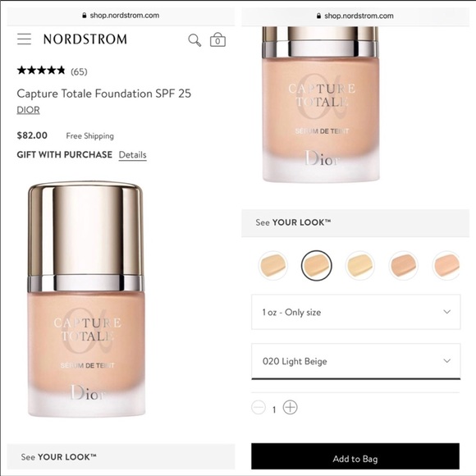The image size is (476, 476).
Task: Expand the 1 oz - Only size dropdown
Action: [356, 312]
